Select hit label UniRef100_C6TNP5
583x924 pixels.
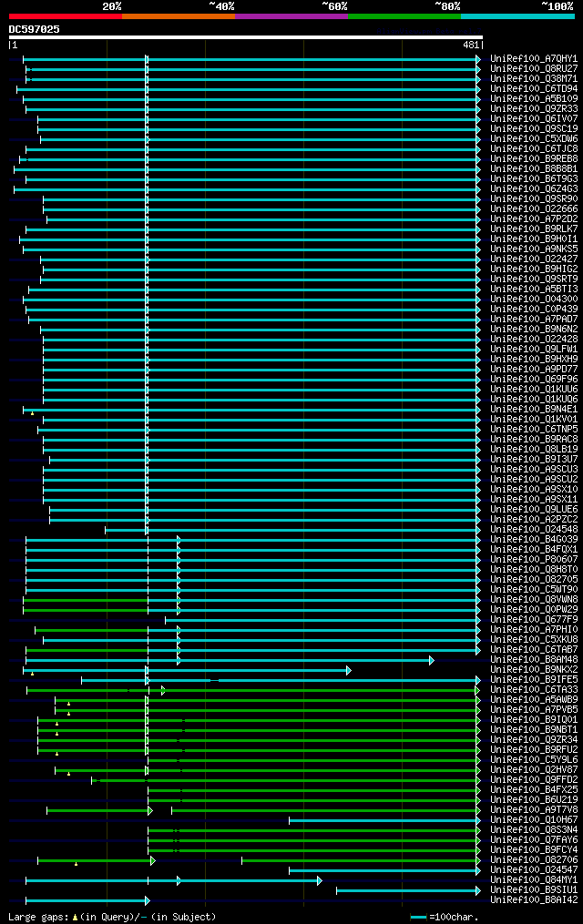click(x=534, y=430)
